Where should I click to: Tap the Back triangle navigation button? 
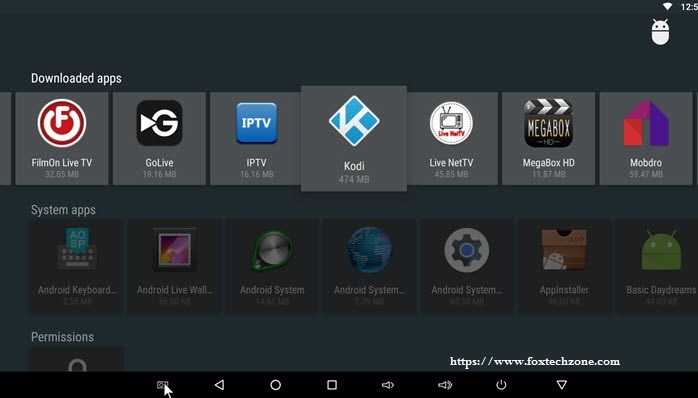[x=219, y=385]
